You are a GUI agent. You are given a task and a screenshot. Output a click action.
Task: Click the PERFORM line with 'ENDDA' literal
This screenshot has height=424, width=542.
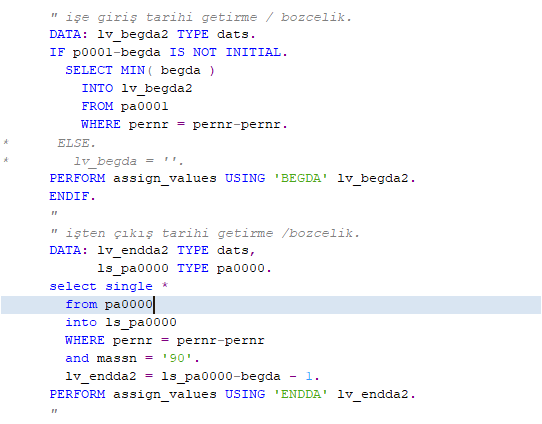(232, 394)
